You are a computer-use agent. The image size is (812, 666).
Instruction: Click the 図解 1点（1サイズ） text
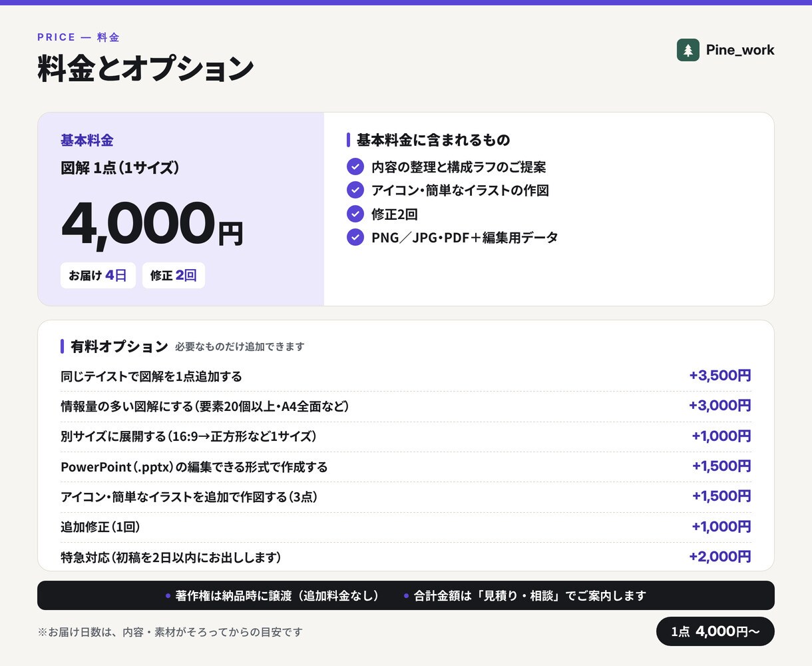pyautogui.click(x=120, y=167)
